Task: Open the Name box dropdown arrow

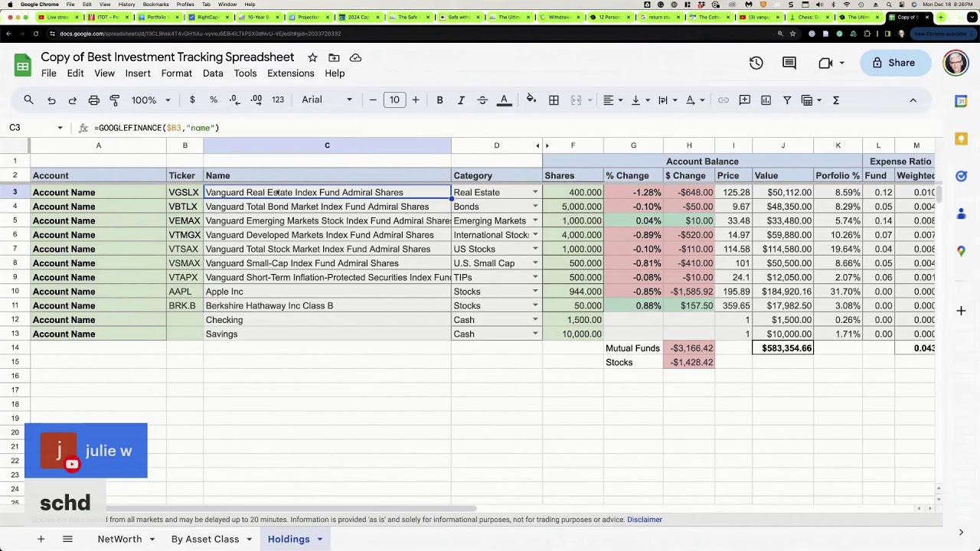Action: pos(60,128)
